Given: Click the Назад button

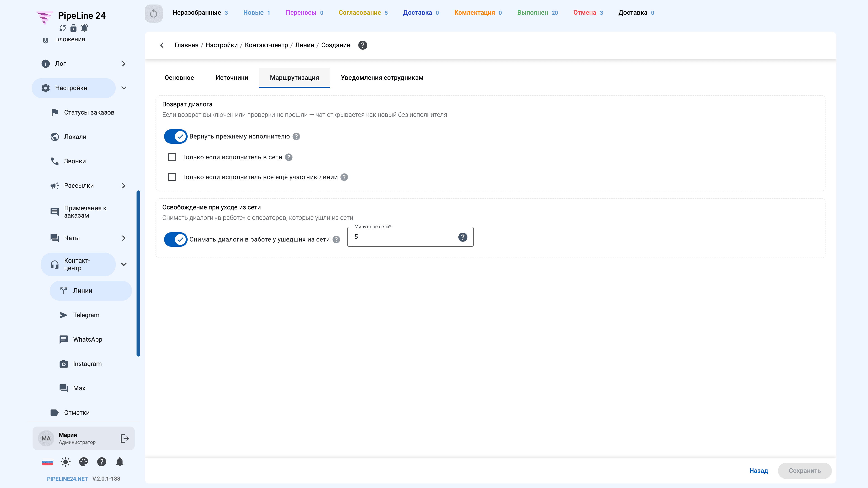Looking at the screenshot, I should [759, 471].
